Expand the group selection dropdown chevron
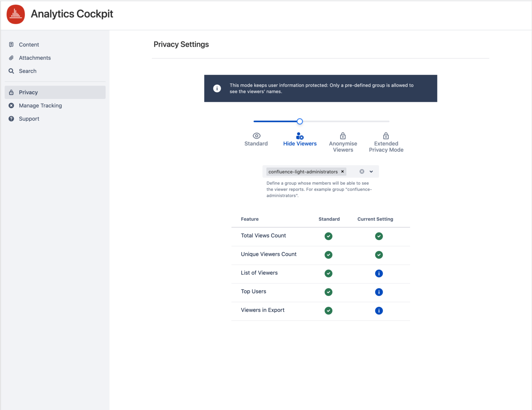Viewport: 532px width, 410px height. pyautogui.click(x=371, y=171)
